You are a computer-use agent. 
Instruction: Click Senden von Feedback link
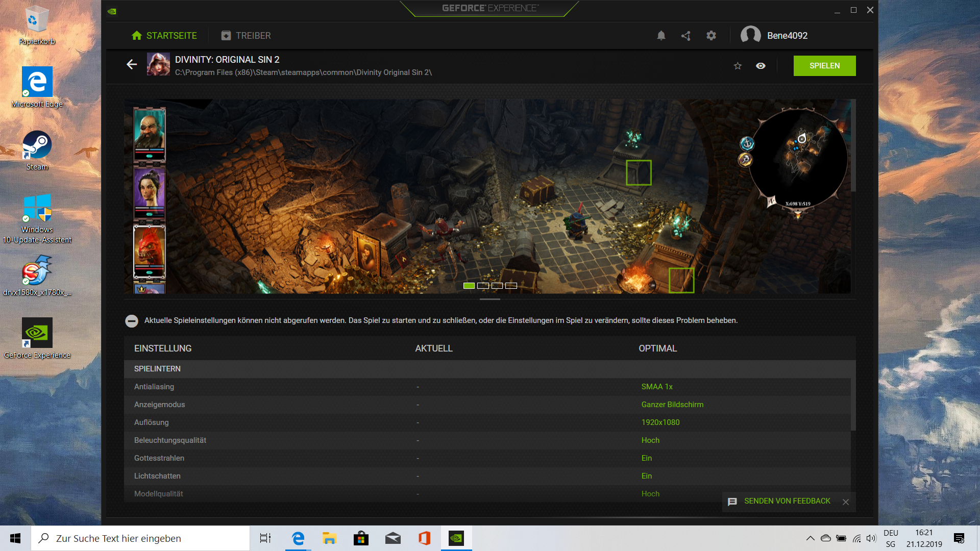[x=787, y=501]
